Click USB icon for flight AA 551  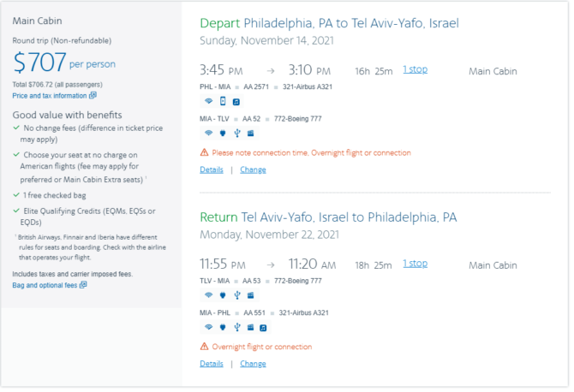coord(237,327)
